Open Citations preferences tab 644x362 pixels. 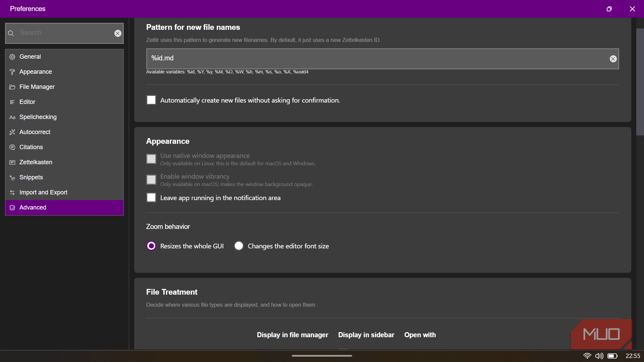[64, 147]
